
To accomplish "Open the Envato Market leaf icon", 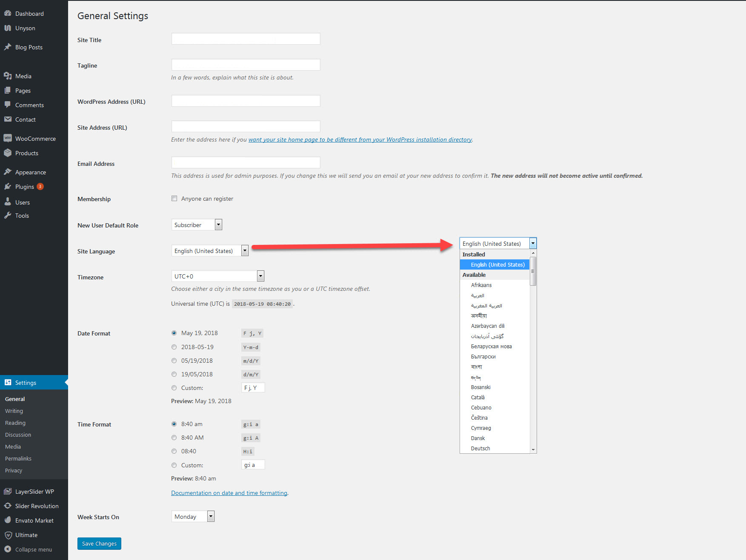I will click(x=8, y=520).
